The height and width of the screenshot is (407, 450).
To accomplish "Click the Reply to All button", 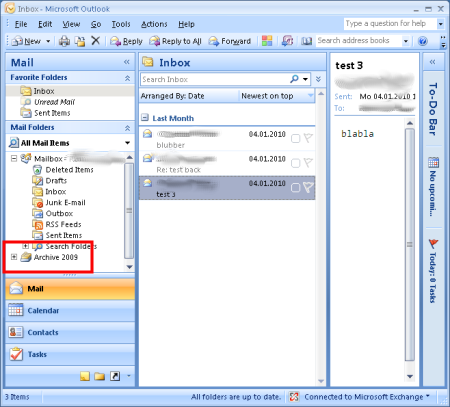I will point(175,41).
